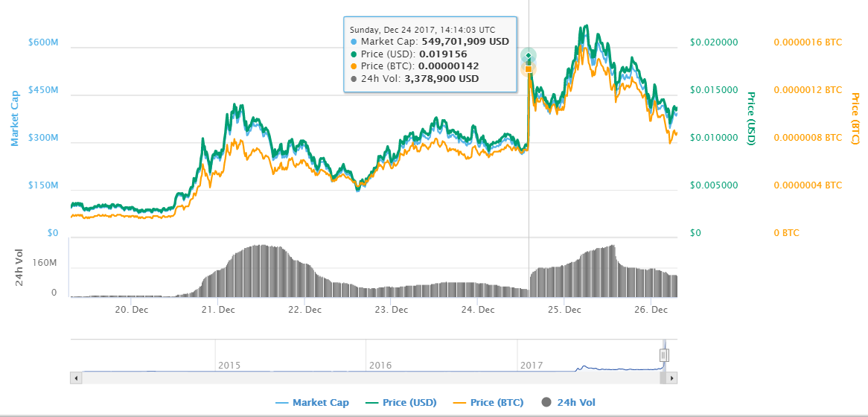Click the 0.0000016 BTC axis label

pos(807,42)
